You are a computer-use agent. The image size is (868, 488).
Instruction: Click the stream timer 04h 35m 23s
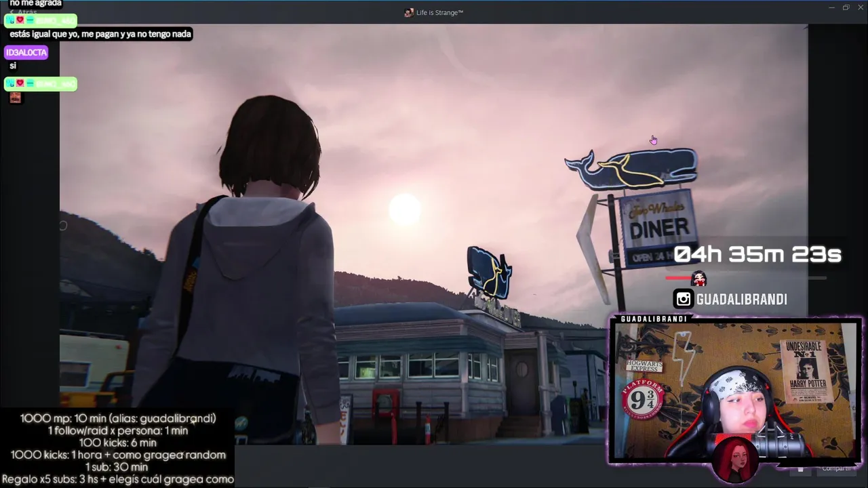click(757, 254)
